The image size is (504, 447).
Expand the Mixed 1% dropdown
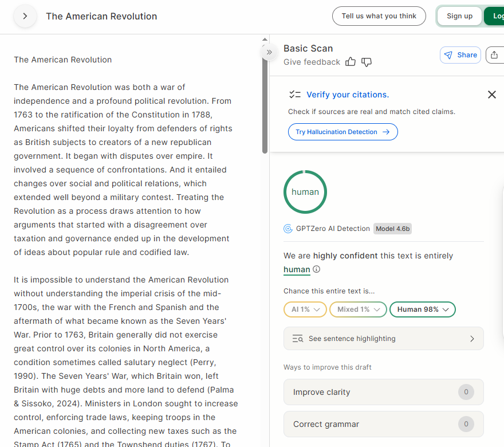click(358, 309)
